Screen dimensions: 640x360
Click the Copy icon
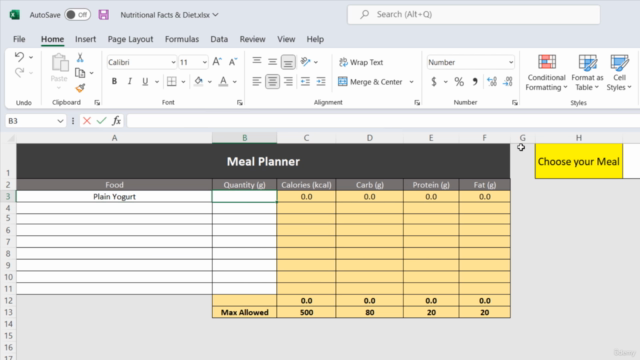point(80,73)
